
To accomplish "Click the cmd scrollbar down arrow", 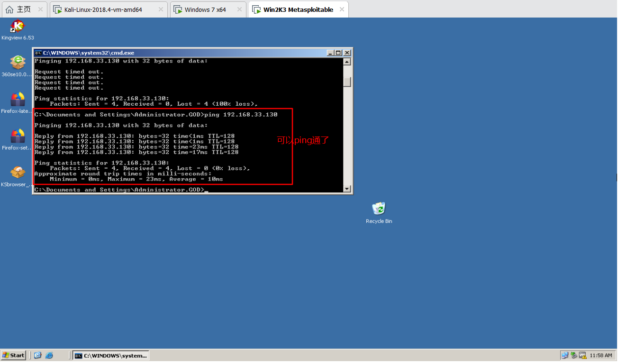I will pos(347,189).
